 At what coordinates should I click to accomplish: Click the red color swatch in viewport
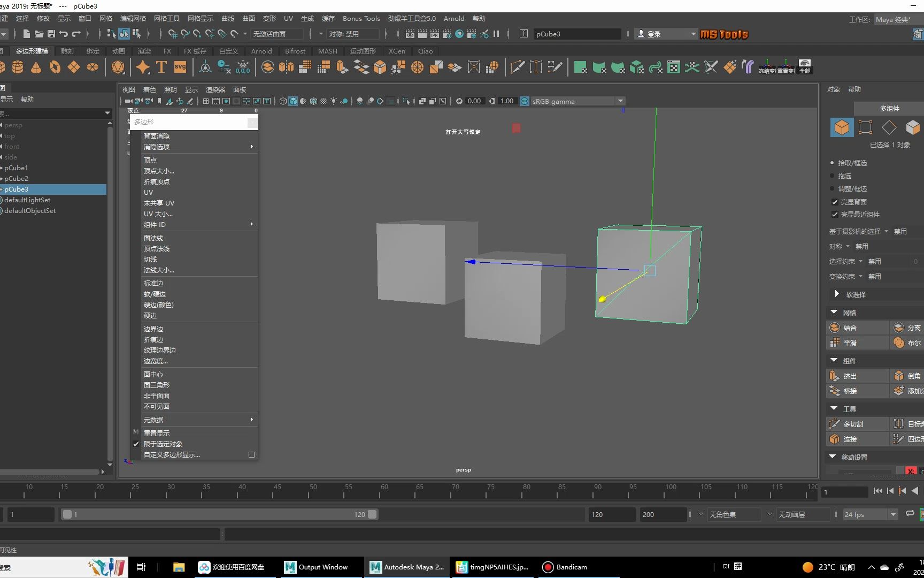click(516, 128)
